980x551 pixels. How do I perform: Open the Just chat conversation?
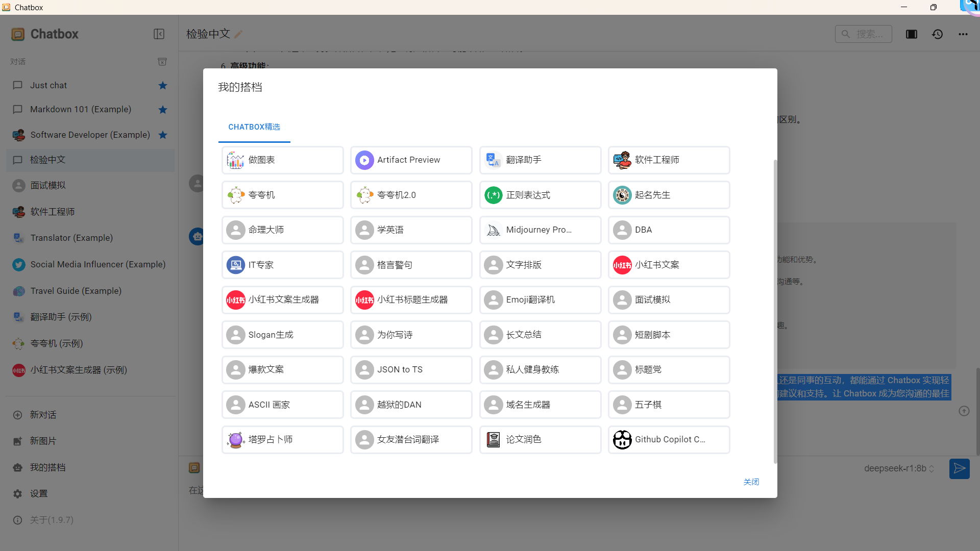click(90, 85)
